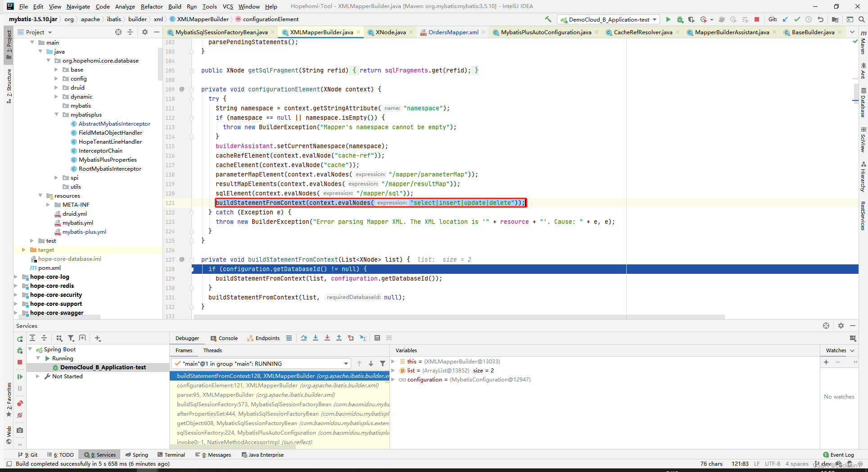Screen dimensions: 868x472
Task: Click the Run with Coverage icon
Action: [x=692, y=19]
